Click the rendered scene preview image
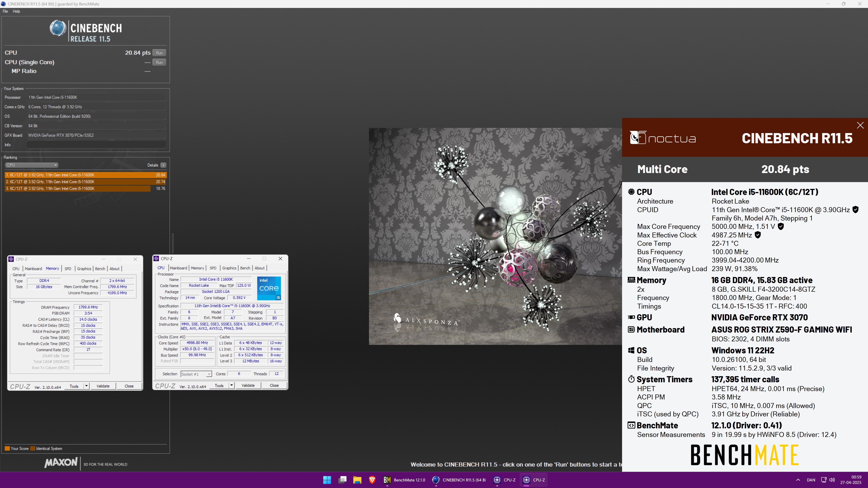This screenshot has height=488, width=868. [x=495, y=236]
